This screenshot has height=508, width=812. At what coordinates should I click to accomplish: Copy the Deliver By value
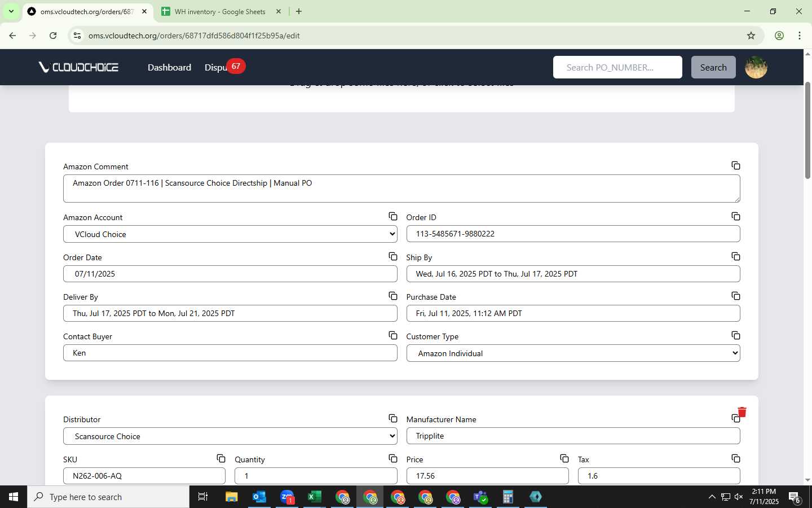tap(393, 296)
